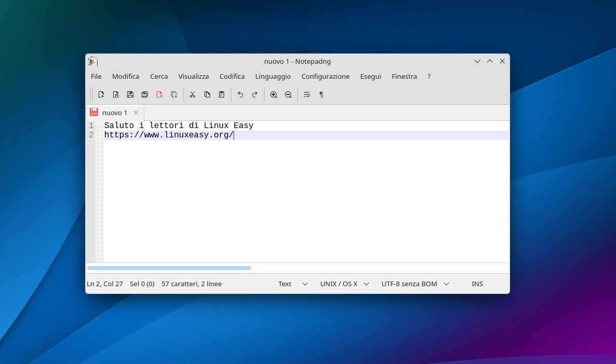The height and width of the screenshot is (364, 616).
Task: Open the Linguaggio menu
Action: pyautogui.click(x=273, y=77)
